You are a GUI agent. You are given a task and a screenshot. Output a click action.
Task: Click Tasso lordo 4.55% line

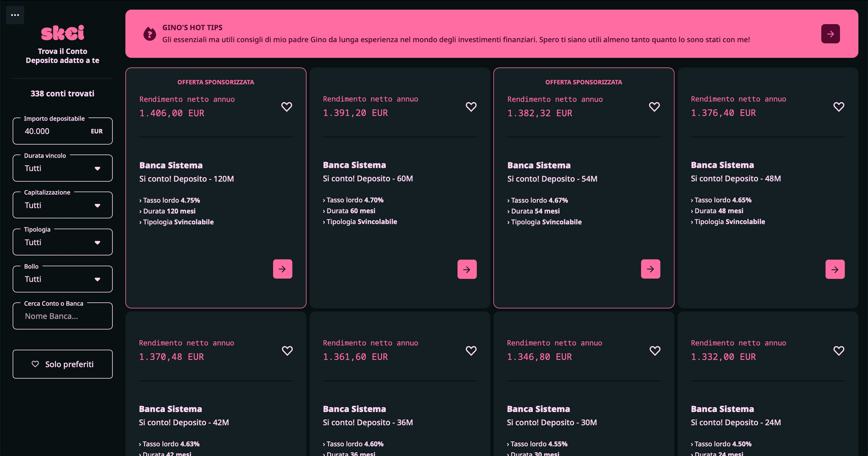pos(537,444)
